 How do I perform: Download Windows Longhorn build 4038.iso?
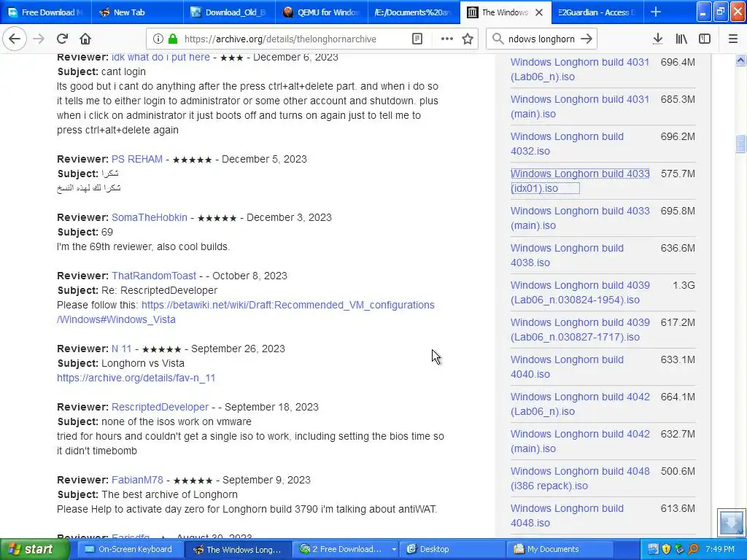point(567,254)
